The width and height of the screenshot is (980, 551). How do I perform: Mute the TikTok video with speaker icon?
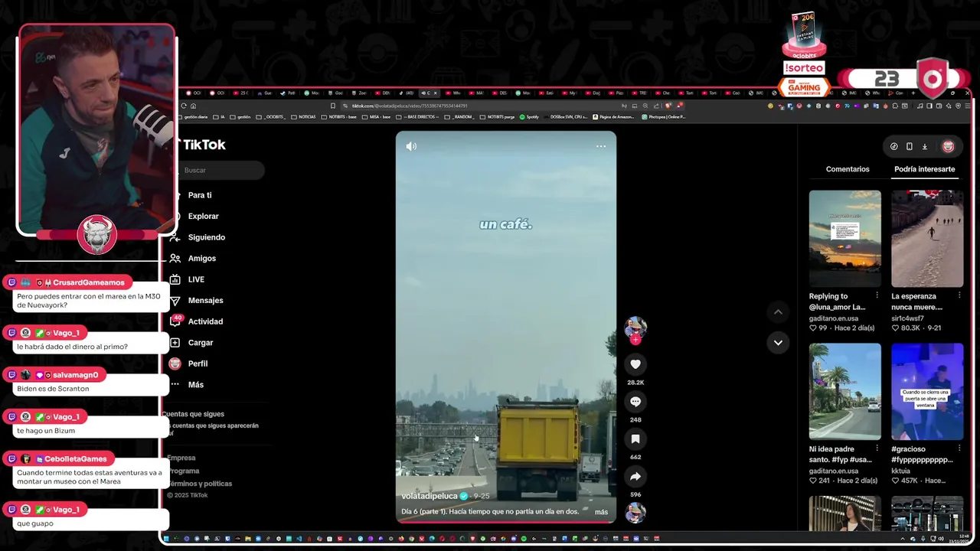click(x=411, y=146)
